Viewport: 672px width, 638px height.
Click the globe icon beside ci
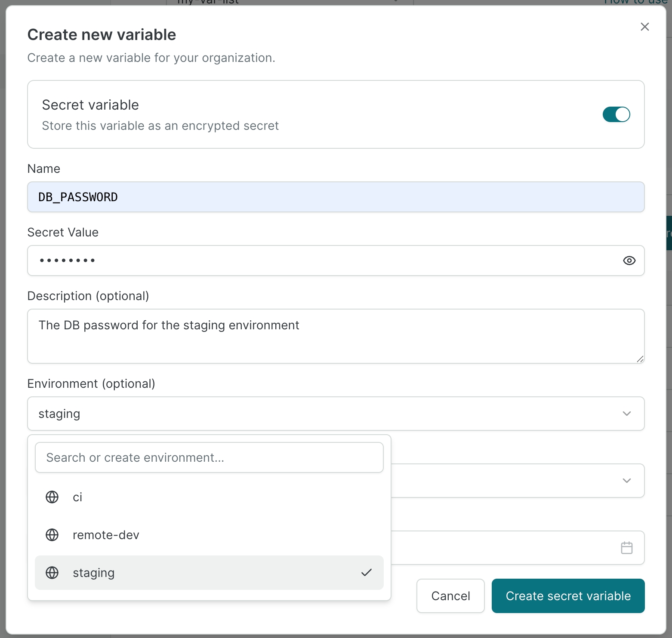[52, 497]
